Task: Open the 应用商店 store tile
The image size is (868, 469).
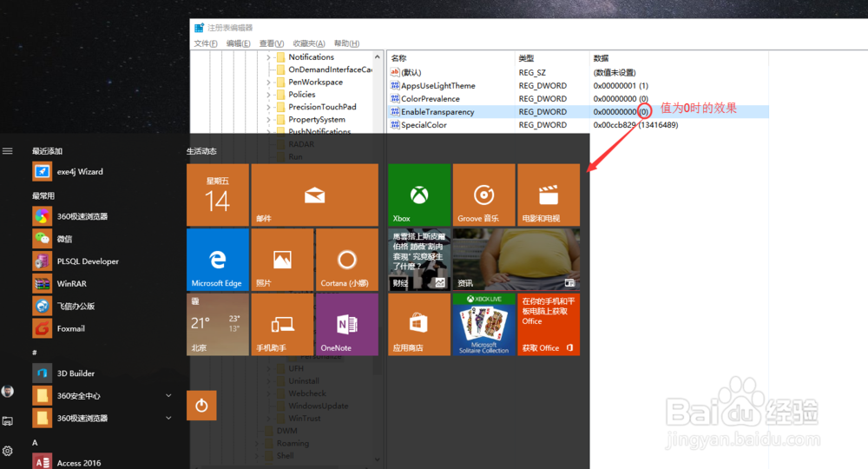Action: (419, 325)
